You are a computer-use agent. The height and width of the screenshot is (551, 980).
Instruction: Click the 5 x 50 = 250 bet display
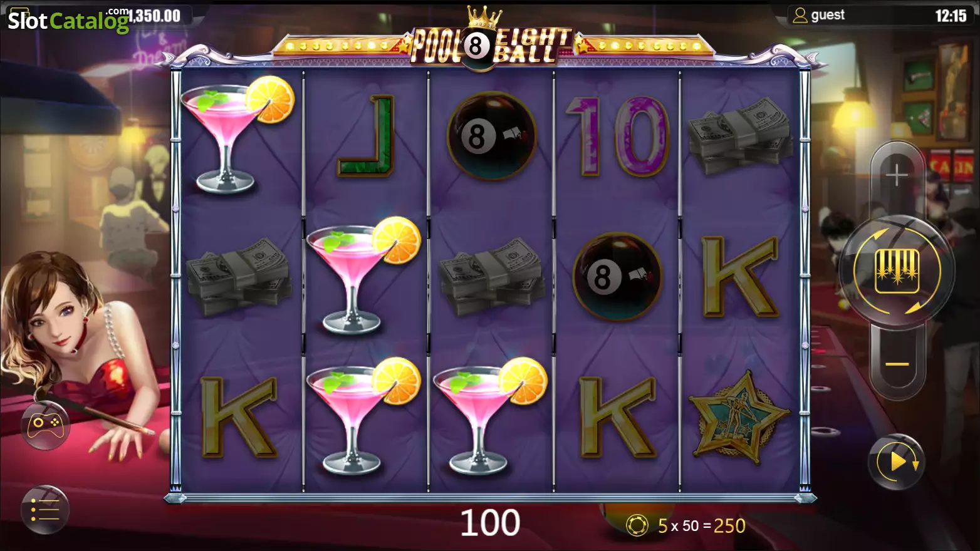[x=701, y=526]
